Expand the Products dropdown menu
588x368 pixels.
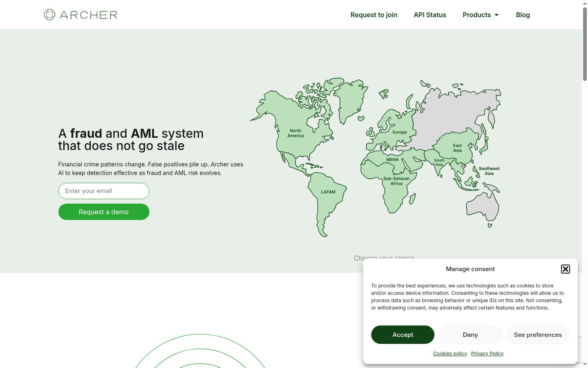coord(481,15)
